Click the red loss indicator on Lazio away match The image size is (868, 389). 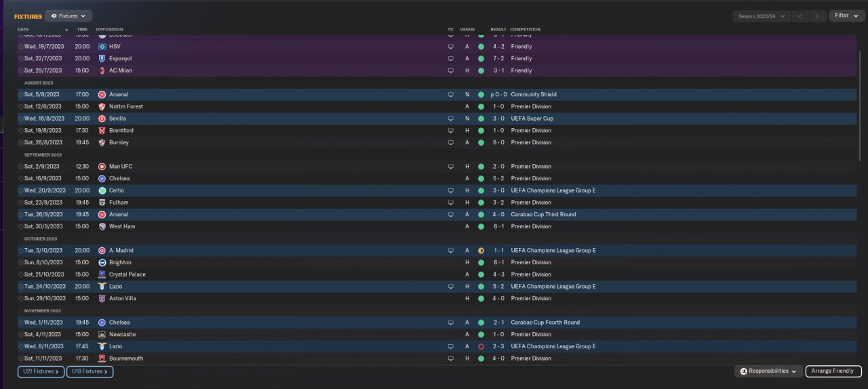tap(481, 346)
